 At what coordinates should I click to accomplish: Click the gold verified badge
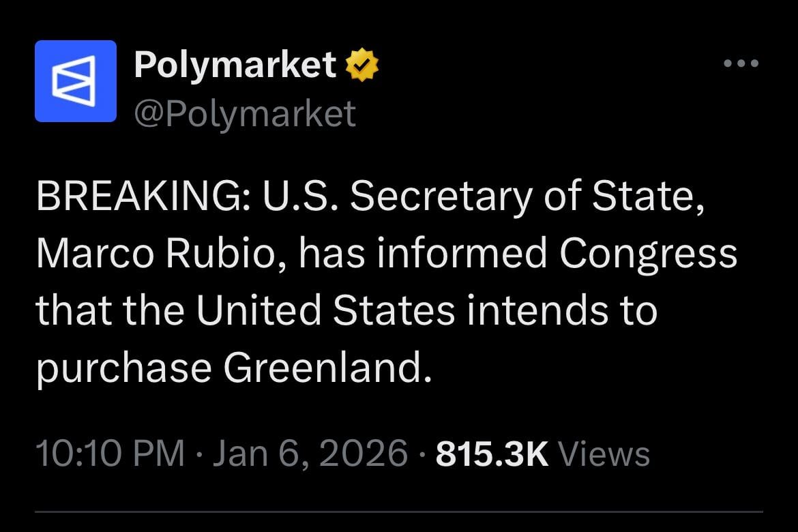tap(362, 66)
